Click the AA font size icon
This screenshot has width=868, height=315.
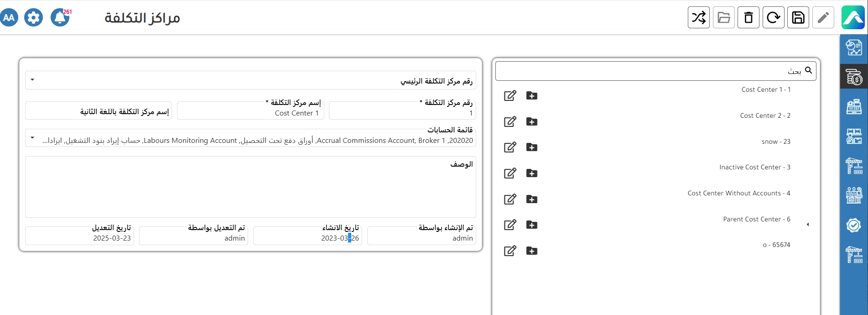click(9, 18)
